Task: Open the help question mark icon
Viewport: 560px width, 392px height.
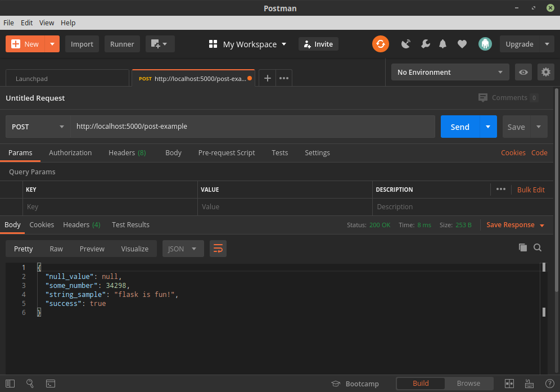Action: tap(550, 384)
